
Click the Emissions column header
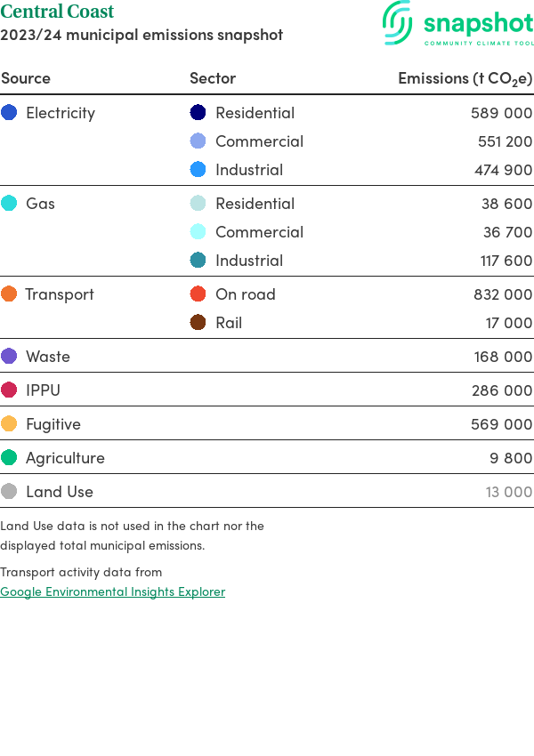465,78
